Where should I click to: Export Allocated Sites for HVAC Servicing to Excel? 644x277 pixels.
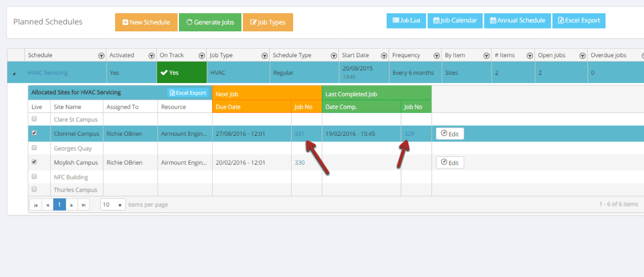(x=188, y=93)
